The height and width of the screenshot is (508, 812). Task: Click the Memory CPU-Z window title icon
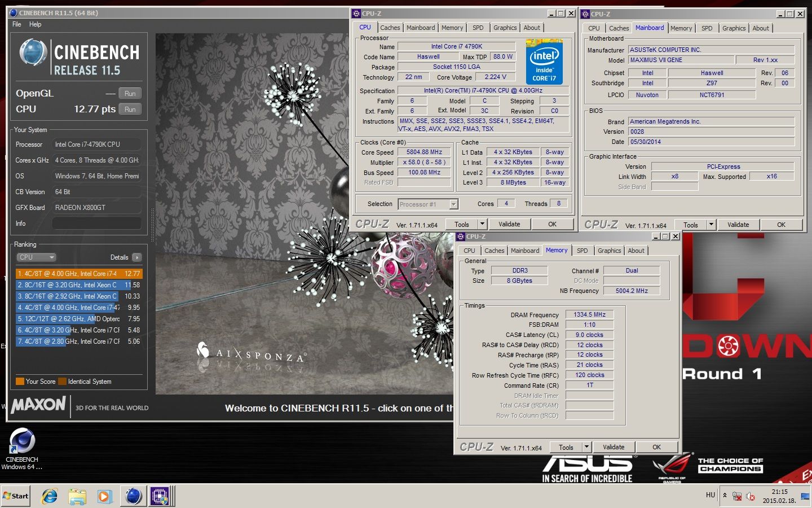coord(461,237)
